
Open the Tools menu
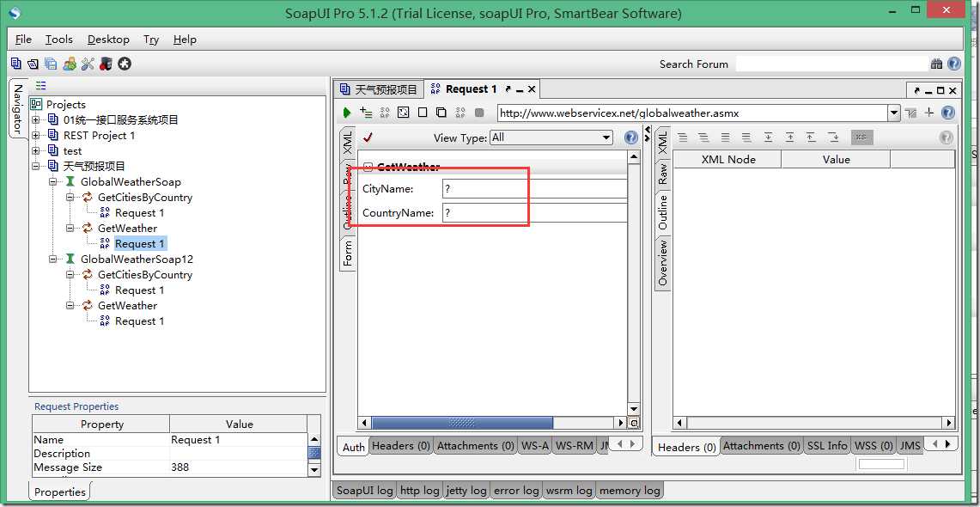pyautogui.click(x=58, y=40)
